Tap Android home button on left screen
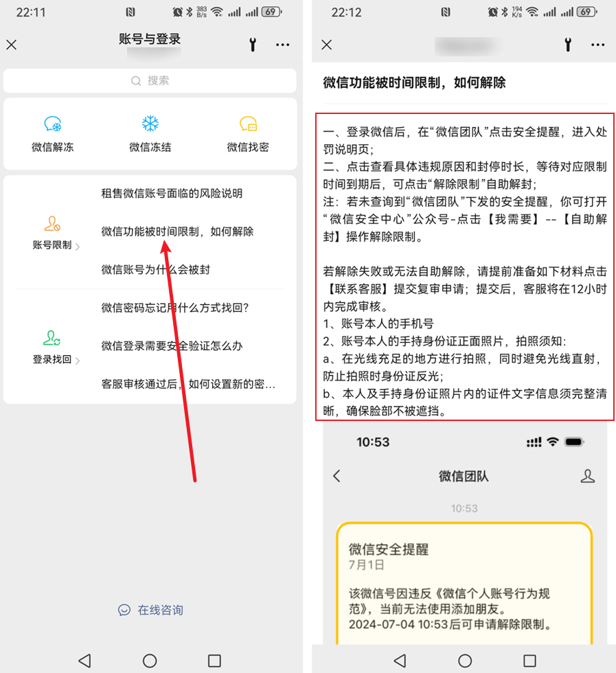Screen dimensions: 616x673 pyautogui.click(x=150, y=661)
